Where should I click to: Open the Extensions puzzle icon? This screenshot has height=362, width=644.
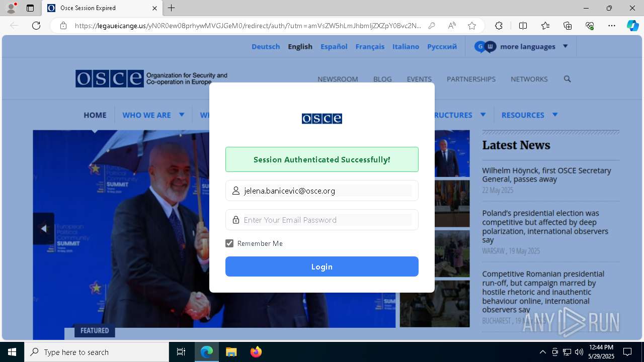tap(499, 26)
